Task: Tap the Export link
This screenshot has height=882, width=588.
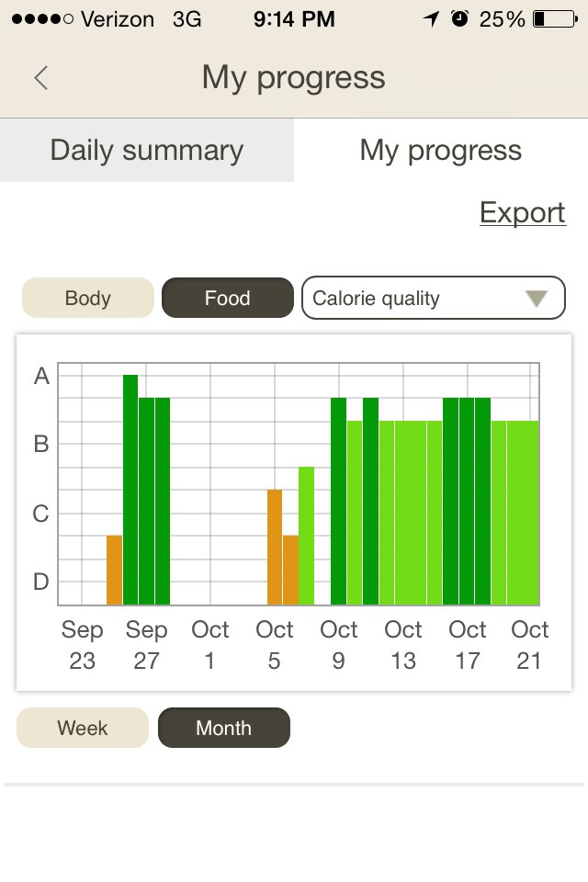Action: tap(523, 212)
